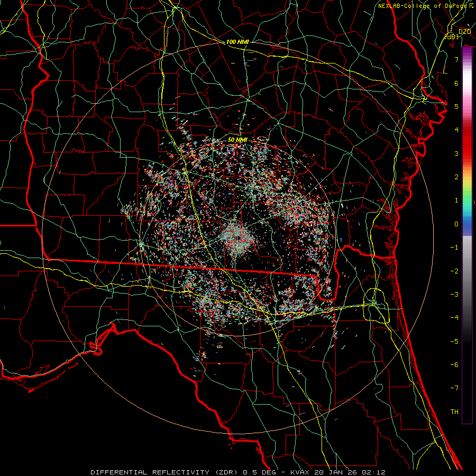
Task: Click the "7" value on color legend
Action: pyautogui.click(x=456, y=59)
